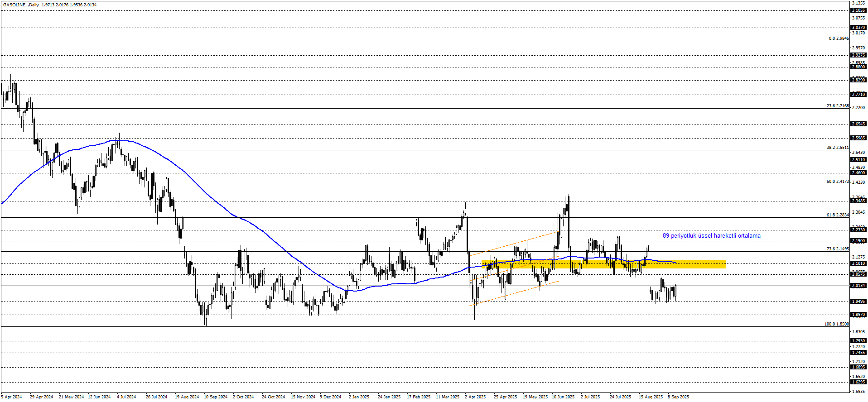
Task: Click the '8 Sep 2025' date label
Action: 678,397
